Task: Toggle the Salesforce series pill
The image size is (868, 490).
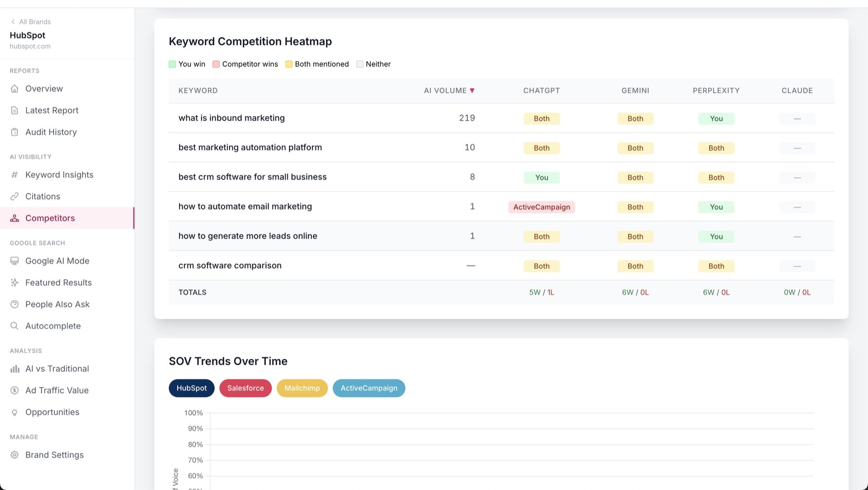Action: click(x=245, y=388)
